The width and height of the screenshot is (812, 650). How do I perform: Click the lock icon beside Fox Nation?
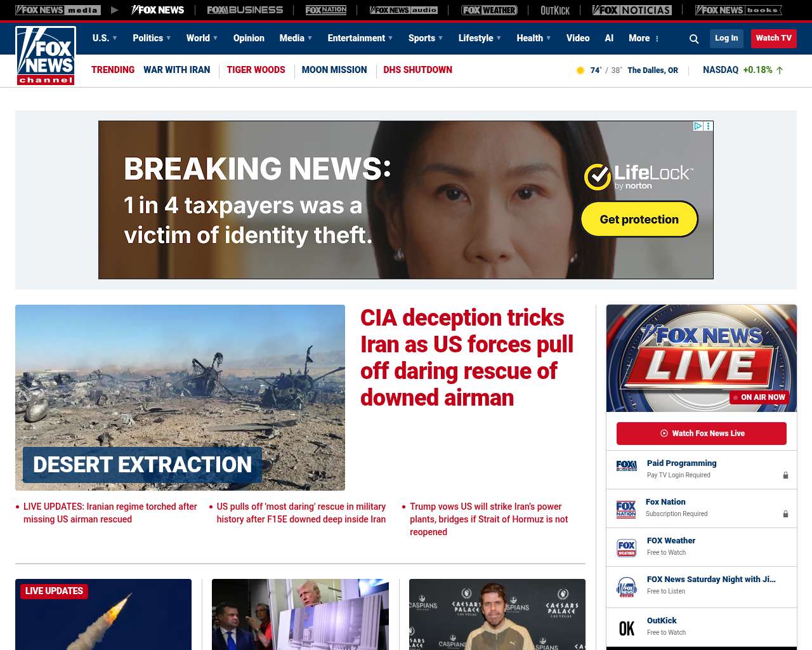pos(785,514)
